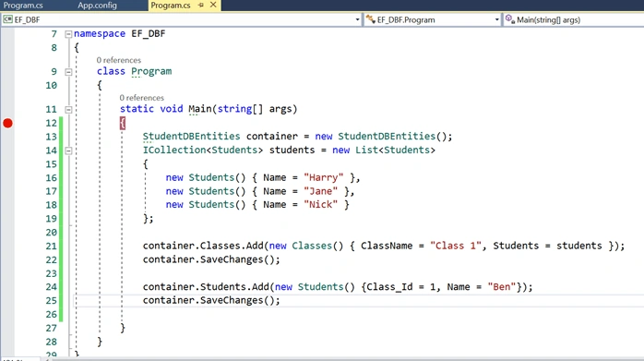This screenshot has width=644, height=361.
Task: Click Class_Id on line 24
Action: pyautogui.click(x=389, y=287)
